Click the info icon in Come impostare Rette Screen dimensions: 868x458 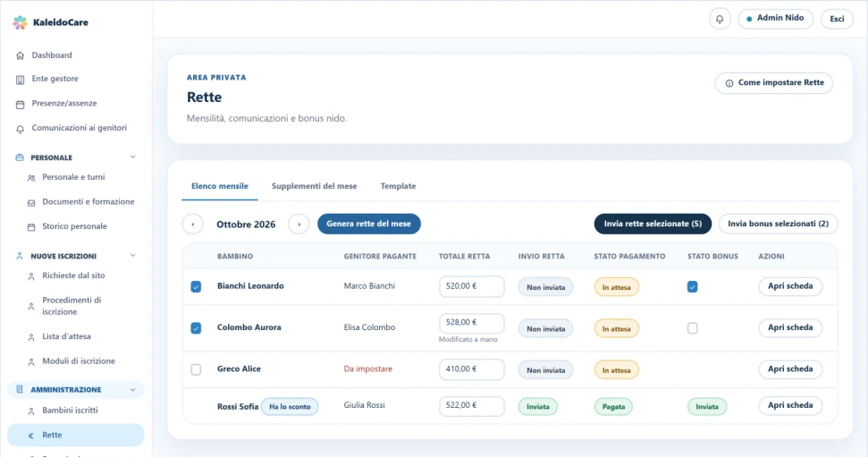coord(729,83)
